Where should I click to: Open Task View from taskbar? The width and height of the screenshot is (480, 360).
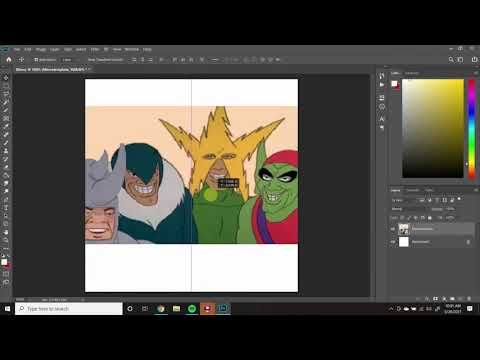pos(145,309)
